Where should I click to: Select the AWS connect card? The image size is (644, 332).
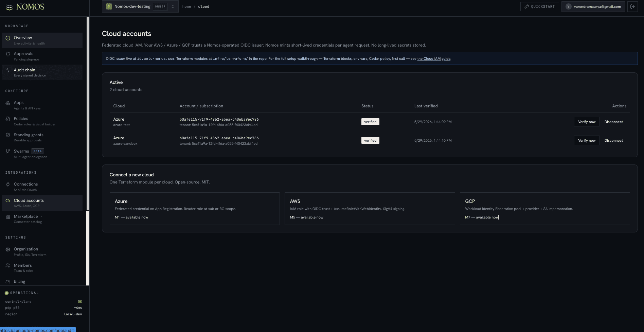(x=370, y=209)
